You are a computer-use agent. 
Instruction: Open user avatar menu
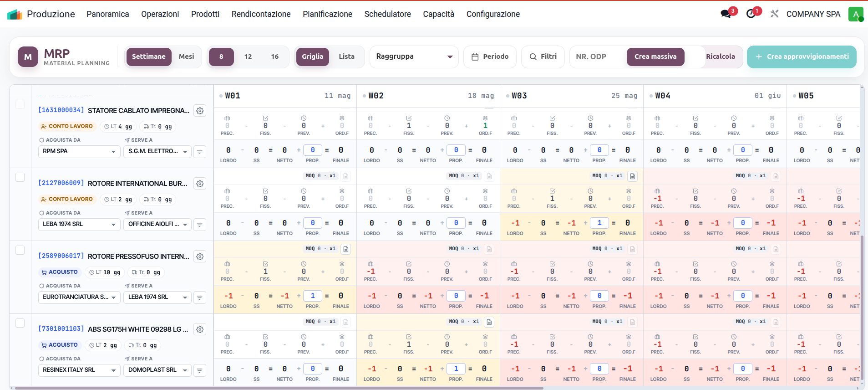(856, 14)
